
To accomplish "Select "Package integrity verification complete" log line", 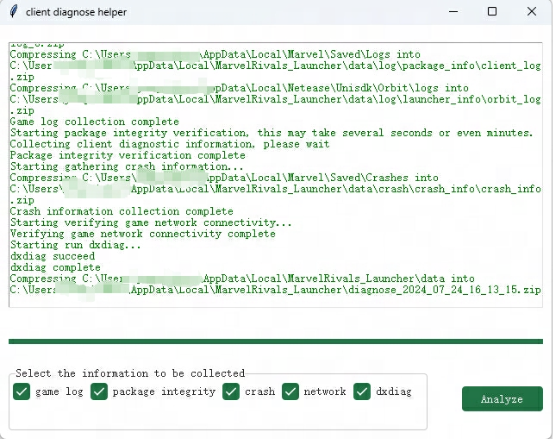I will pos(128,155).
